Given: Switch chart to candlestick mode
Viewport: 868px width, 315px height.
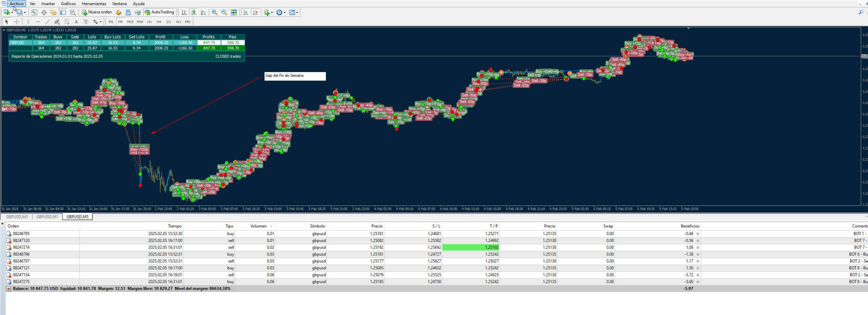Looking at the screenshot, I should [x=194, y=13].
